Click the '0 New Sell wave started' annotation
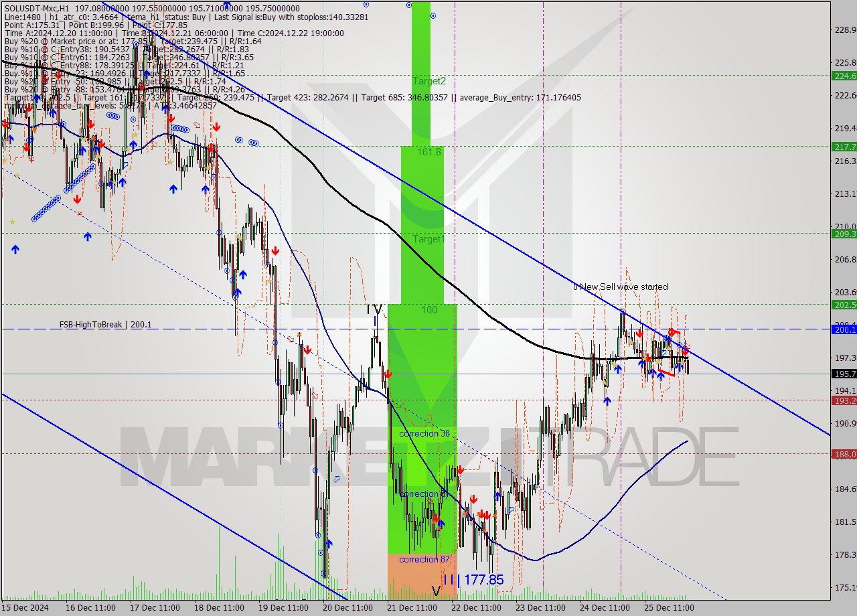Image resolution: width=857 pixels, height=616 pixels. [x=620, y=287]
